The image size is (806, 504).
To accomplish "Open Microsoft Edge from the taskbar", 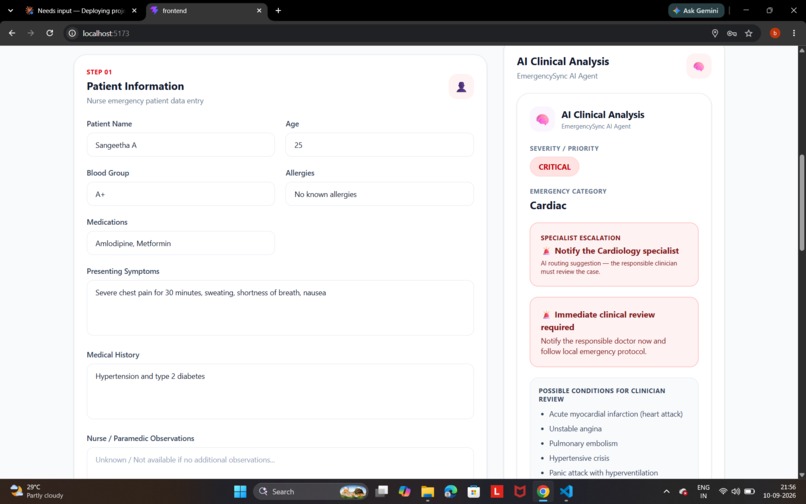I will point(451,491).
